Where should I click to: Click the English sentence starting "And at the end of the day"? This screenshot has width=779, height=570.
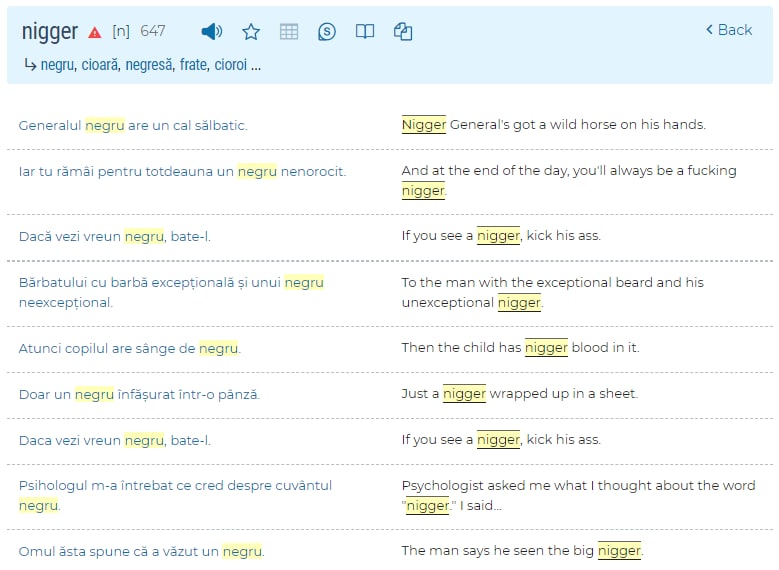pyautogui.click(x=569, y=180)
